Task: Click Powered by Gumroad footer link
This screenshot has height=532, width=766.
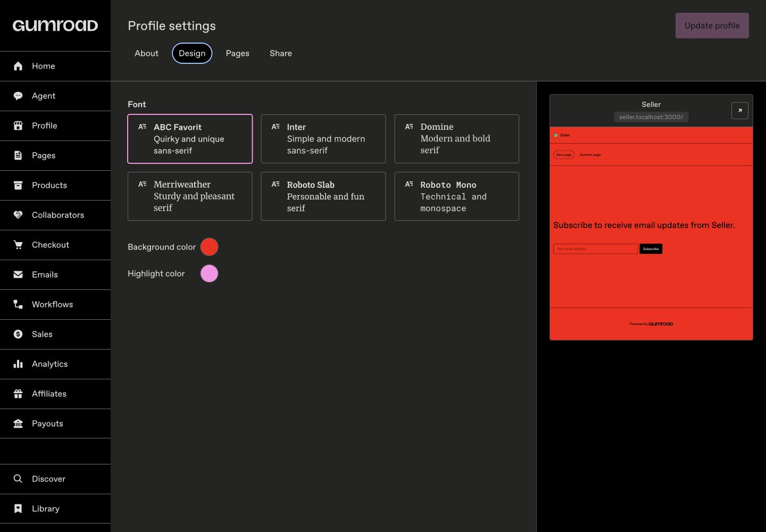Action: (x=651, y=323)
